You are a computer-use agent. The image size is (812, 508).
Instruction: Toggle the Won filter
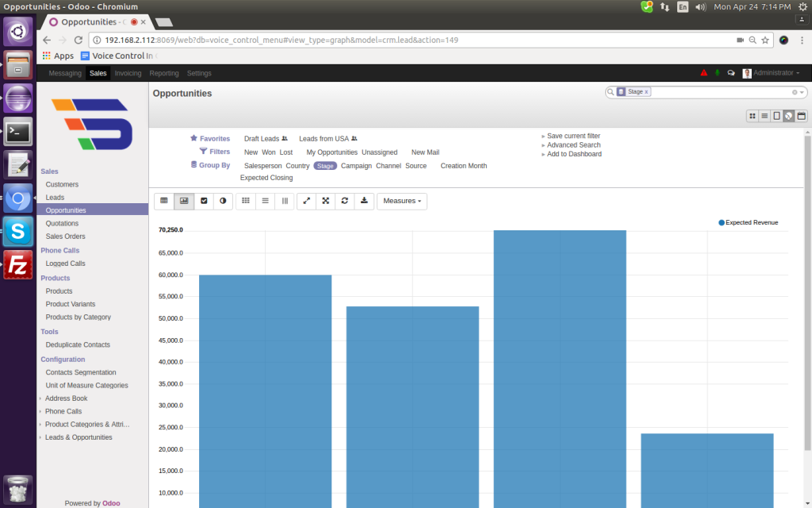pos(269,152)
